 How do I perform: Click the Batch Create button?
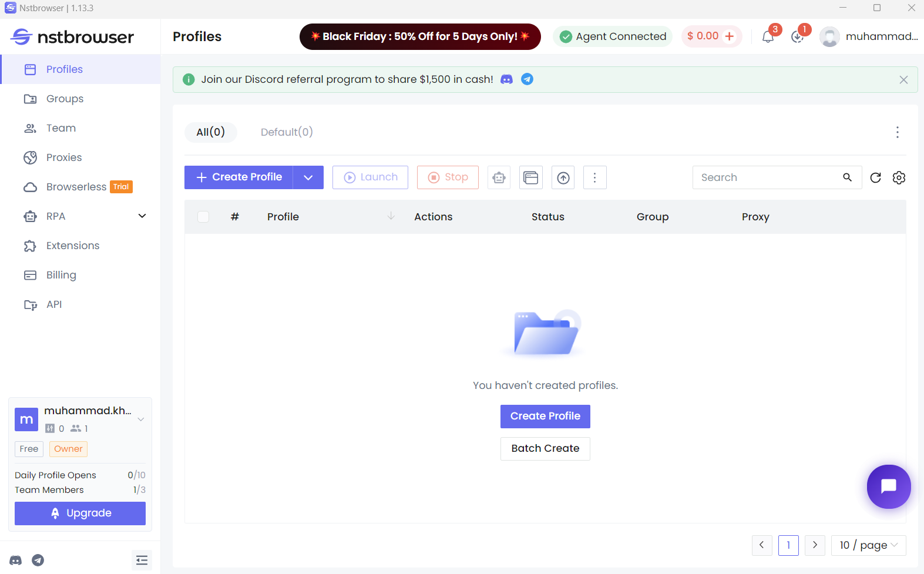(545, 449)
